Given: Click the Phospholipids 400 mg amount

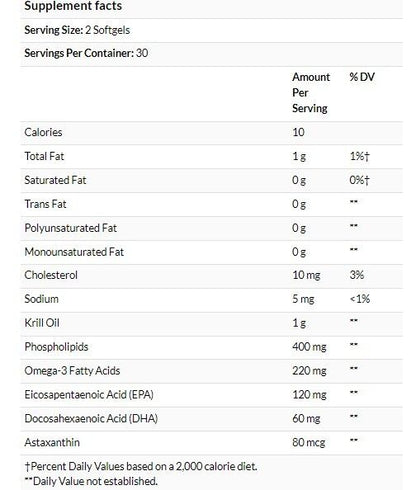Looking at the screenshot, I should pos(309,347).
